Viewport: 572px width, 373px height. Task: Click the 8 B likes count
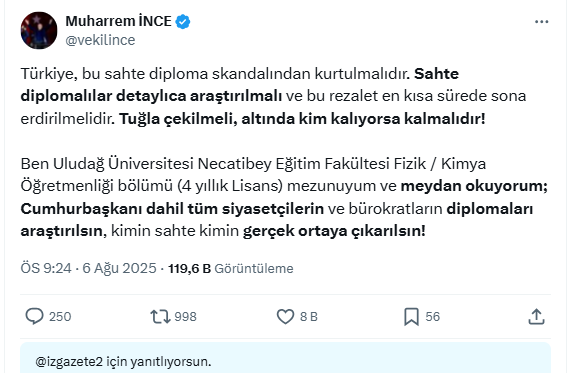point(309,316)
